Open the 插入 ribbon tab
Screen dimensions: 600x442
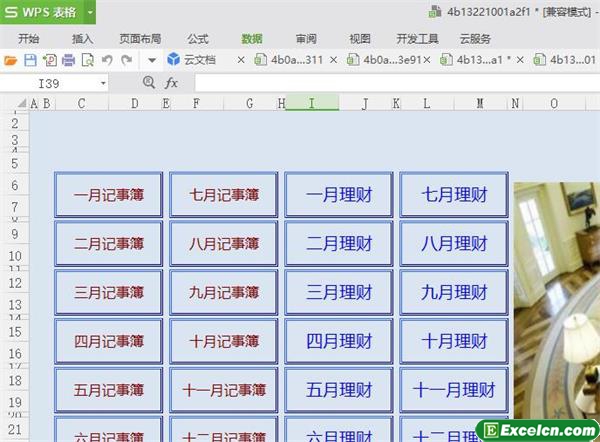point(82,39)
